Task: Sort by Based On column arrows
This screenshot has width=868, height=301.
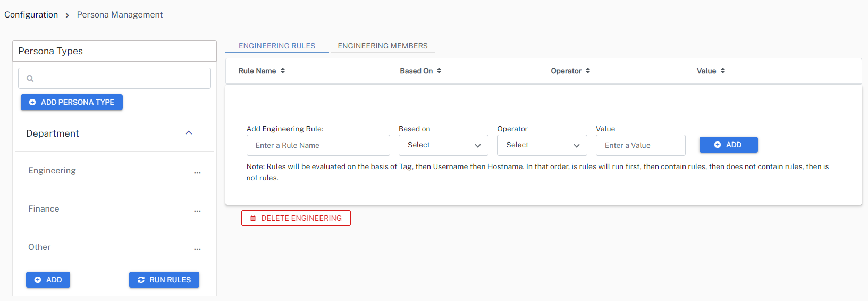Action: click(x=439, y=71)
